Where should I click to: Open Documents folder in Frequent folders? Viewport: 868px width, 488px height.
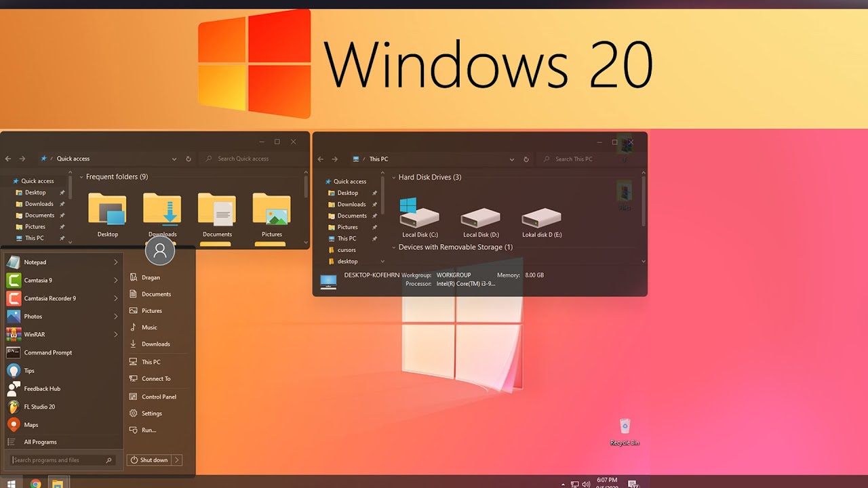click(x=217, y=215)
